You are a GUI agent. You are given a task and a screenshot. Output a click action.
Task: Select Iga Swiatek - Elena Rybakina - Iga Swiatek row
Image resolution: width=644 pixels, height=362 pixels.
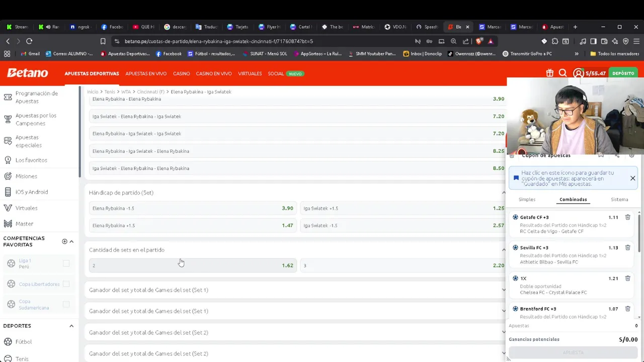tap(297, 116)
